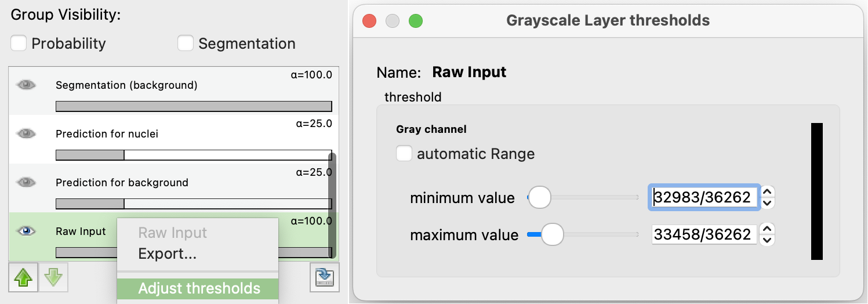The height and width of the screenshot is (304, 868).
Task: Decrease maximum value using down stepper
Action: point(767,240)
